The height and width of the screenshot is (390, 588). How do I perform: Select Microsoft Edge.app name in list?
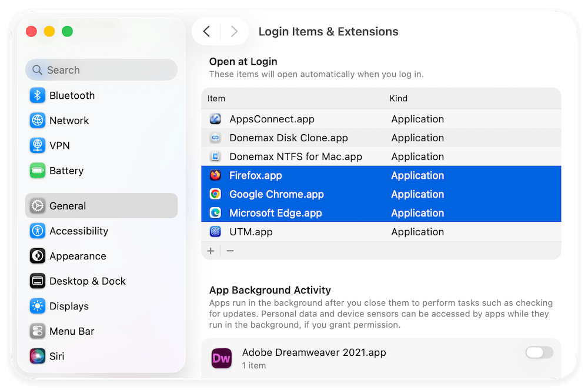[276, 213]
